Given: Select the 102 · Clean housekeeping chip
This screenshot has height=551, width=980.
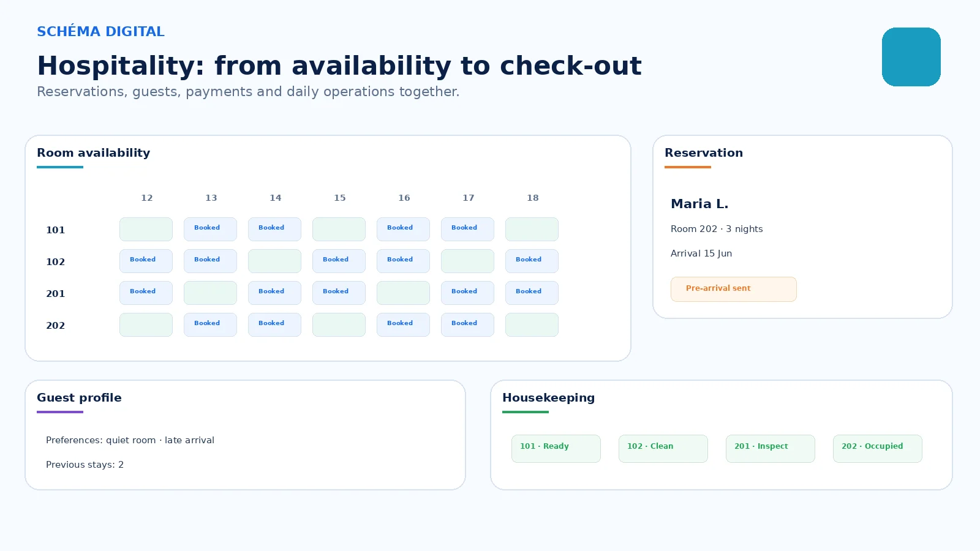Looking at the screenshot, I should coord(663,449).
